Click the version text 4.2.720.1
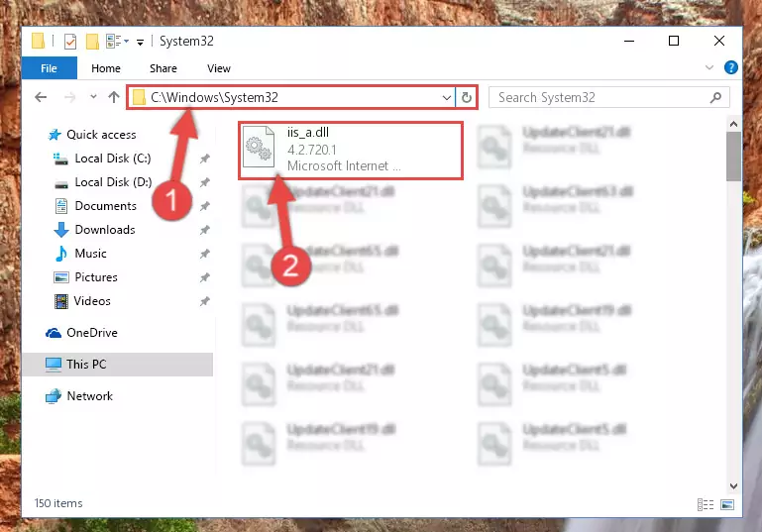 coord(311,150)
